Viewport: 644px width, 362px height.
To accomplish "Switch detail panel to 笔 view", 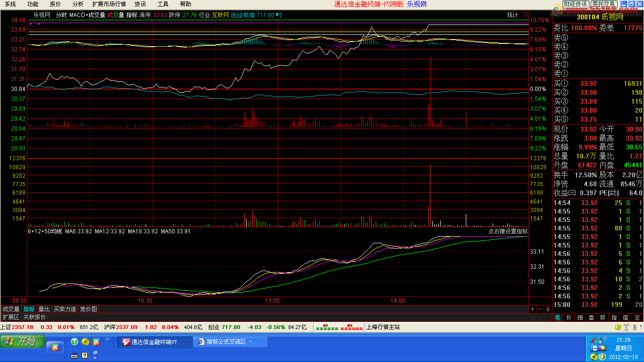I will 557,318.
